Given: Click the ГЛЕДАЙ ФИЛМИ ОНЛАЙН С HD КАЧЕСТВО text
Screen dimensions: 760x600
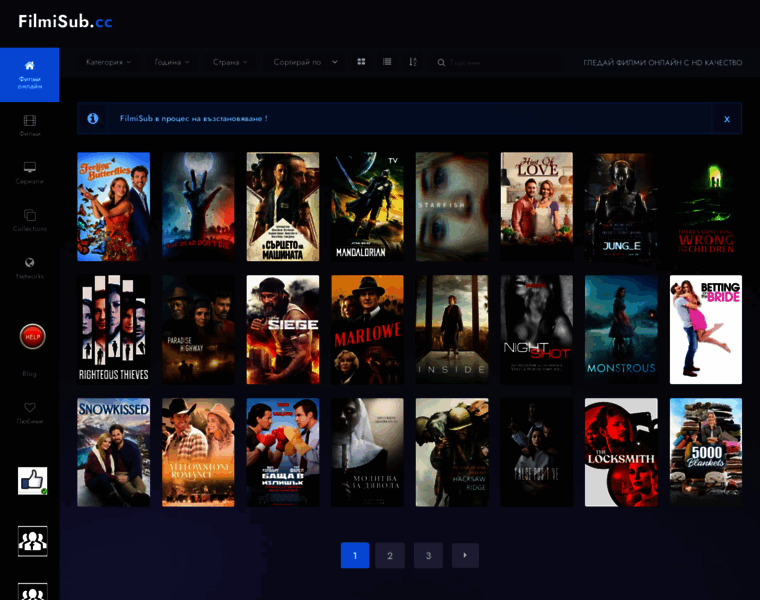Looking at the screenshot, I should click(x=663, y=63).
